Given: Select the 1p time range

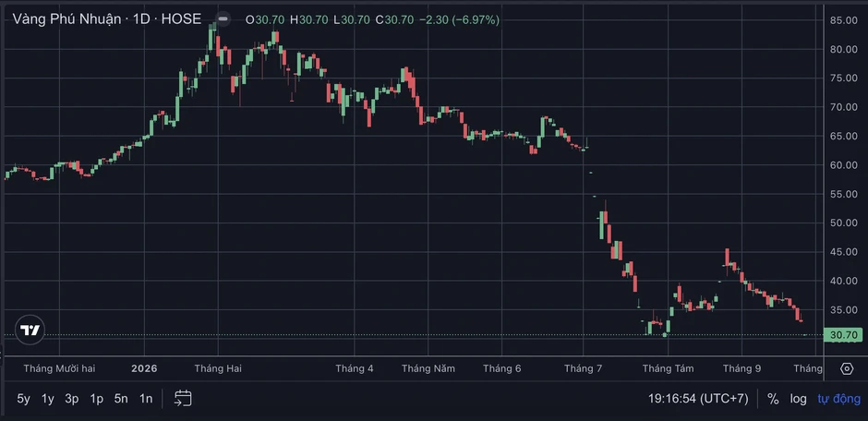Looking at the screenshot, I should [97, 398].
